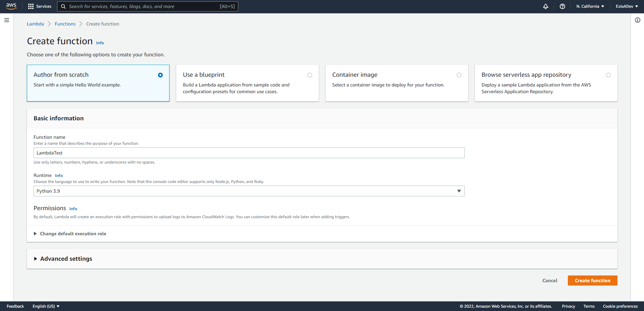Select Browse serverless app repository radio
The height and width of the screenshot is (311, 644).
pos(608,75)
